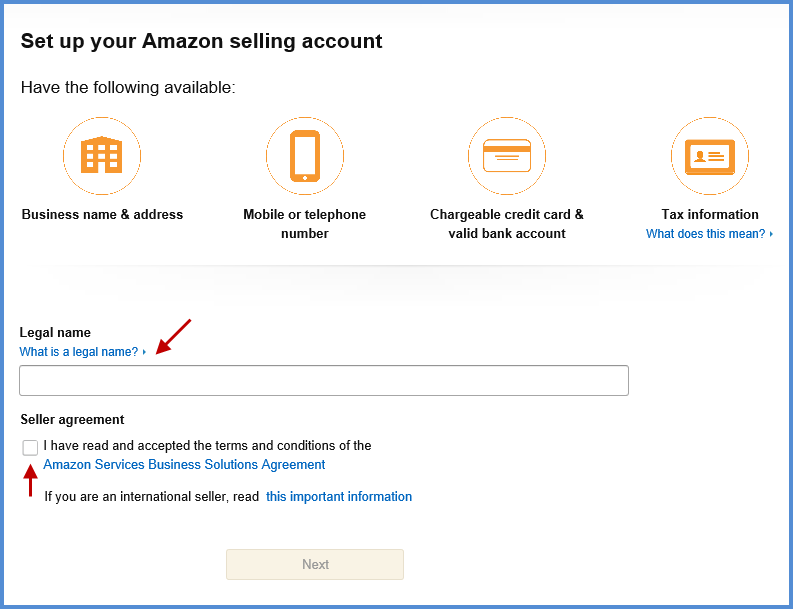Click the 'I have read and accepted' checkbox label
Image resolution: width=793 pixels, height=609 pixels.
point(207,446)
